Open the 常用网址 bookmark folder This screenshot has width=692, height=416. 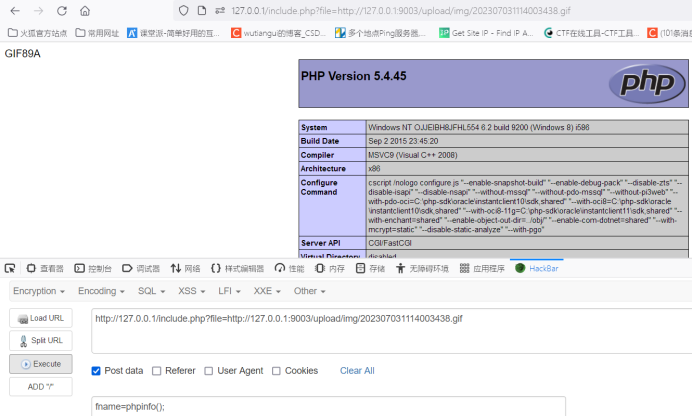(x=97, y=33)
